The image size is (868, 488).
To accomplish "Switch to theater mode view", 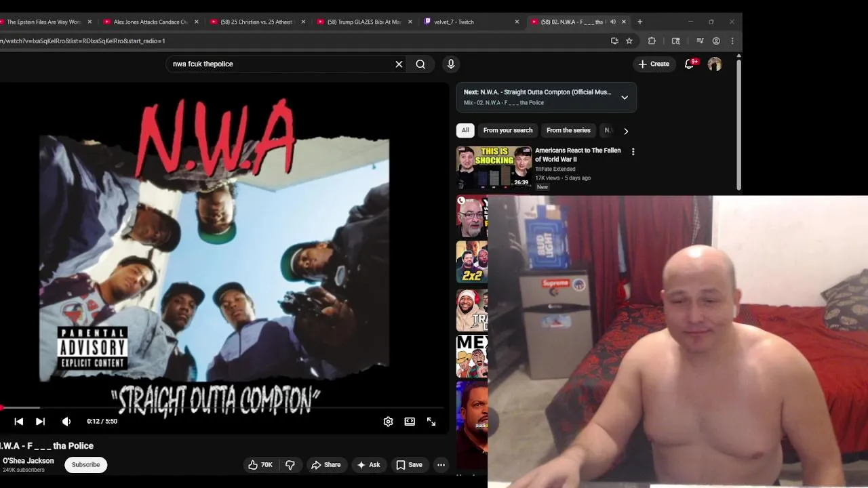I will pos(410,422).
